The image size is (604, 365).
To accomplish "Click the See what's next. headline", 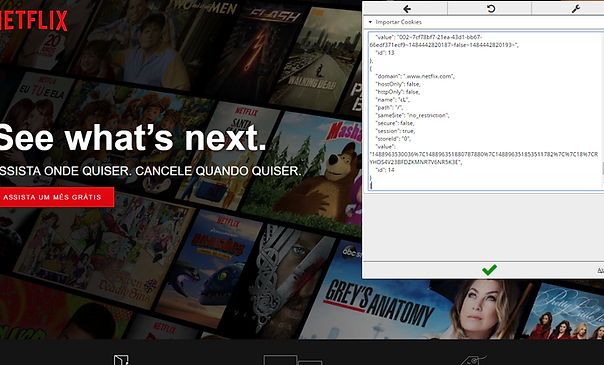I will click(132, 138).
